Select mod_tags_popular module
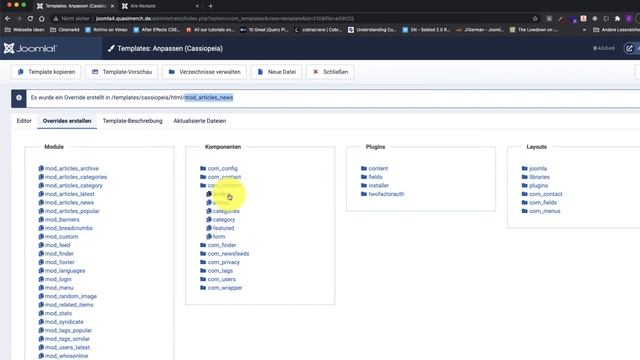 pyautogui.click(x=65, y=331)
